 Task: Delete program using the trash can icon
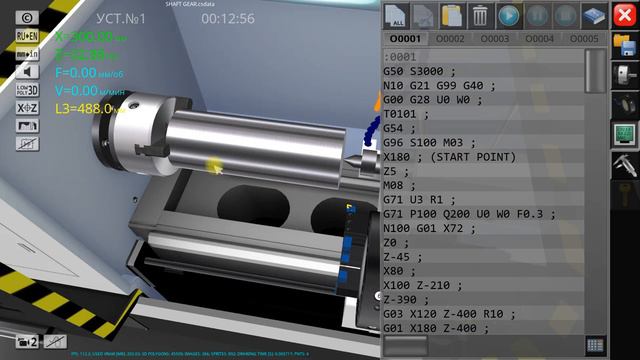pos(480,16)
